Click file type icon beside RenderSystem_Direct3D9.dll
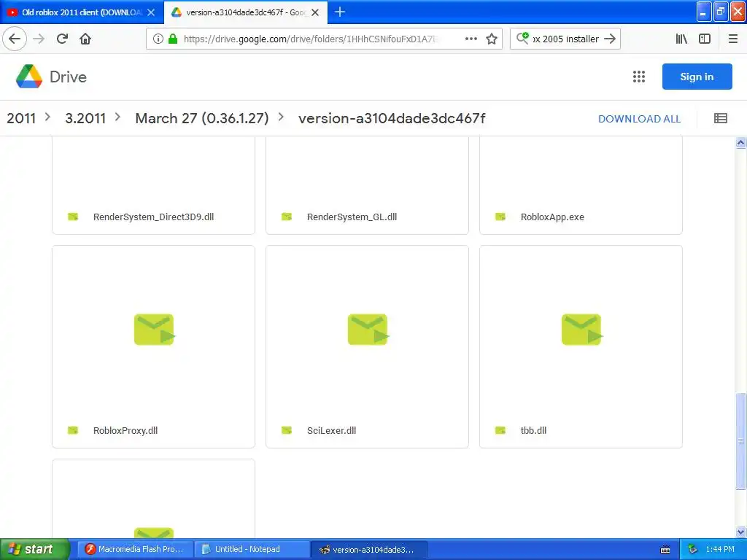The width and height of the screenshot is (747, 560). click(x=73, y=217)
